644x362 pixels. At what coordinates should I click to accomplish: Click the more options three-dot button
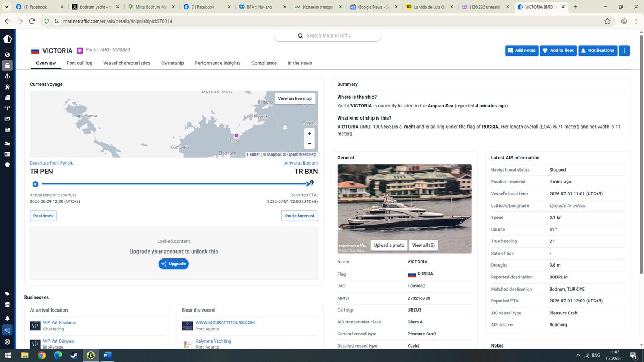[x=624, y=50]
